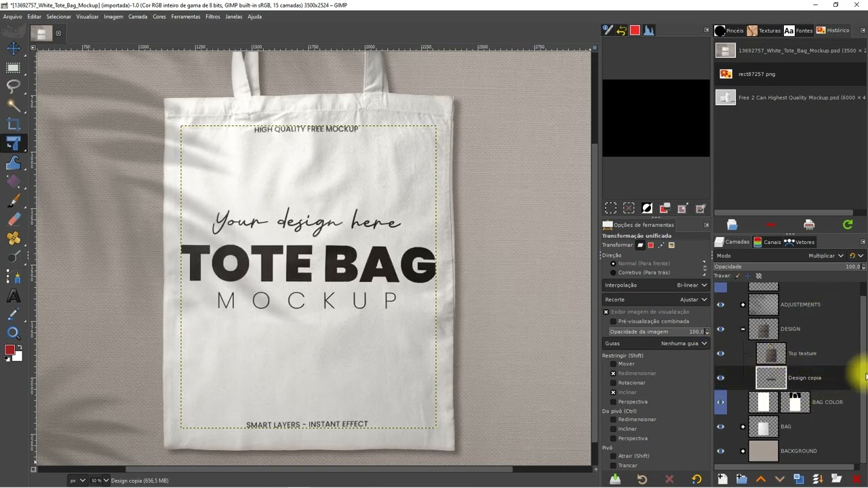
Task: Open the Filtros menu
Action: 213,16
